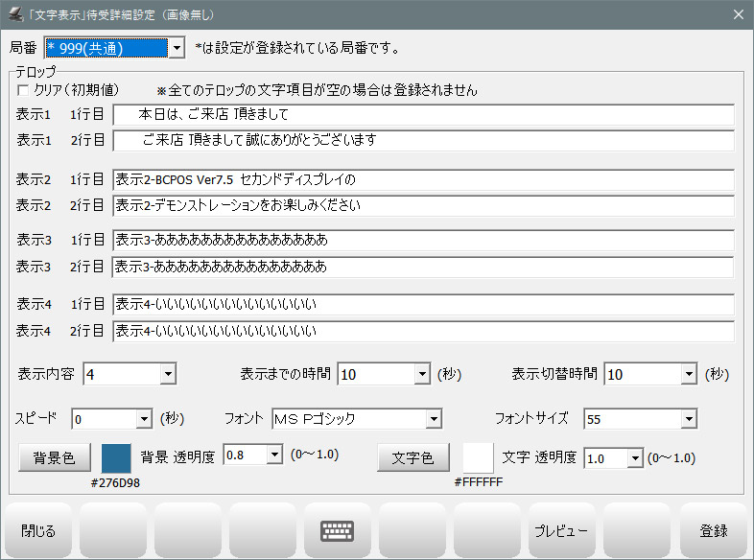Open the 局番 dropdown list
Screen dimensions: 754x560
(176, 47)
